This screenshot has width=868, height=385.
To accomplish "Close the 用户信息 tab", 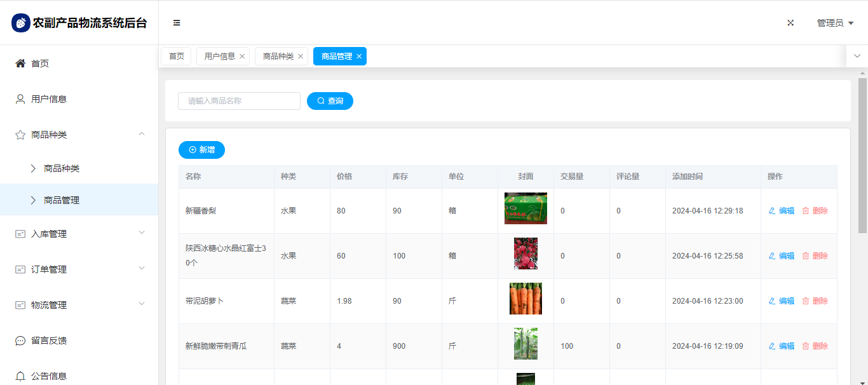I will point(242,57).
